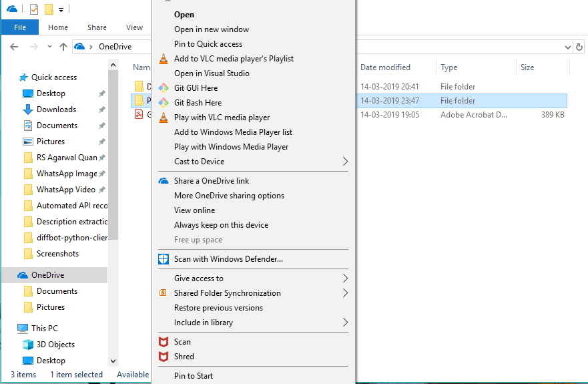The width and height of the screenshot is (588, 384).
Task: Open the Customize Quick Access Toolbar dropdown
Action: point(61,9)
